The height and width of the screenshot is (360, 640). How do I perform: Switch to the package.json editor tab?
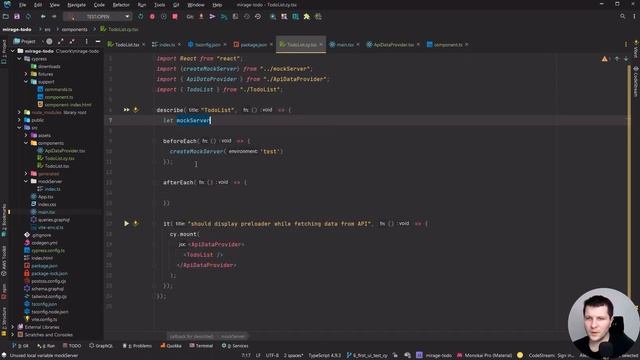click(x=253, y=44)
